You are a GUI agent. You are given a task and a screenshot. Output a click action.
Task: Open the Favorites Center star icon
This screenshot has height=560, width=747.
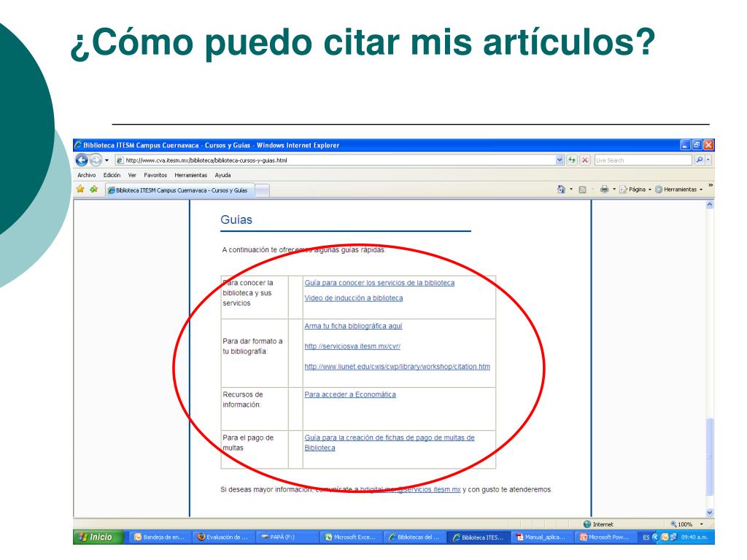(x=80, y=189)
